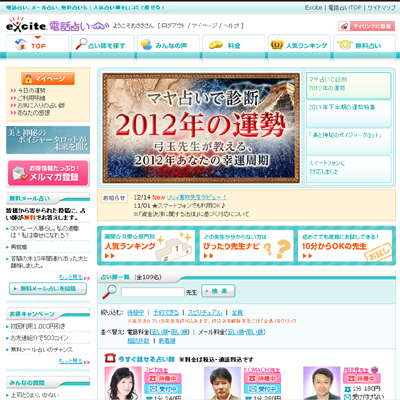Viewport: 400px width, 400px height.
Task: Open the 人気ランキング crown tab
Action: pyautogui.click(x=299, y=45)
